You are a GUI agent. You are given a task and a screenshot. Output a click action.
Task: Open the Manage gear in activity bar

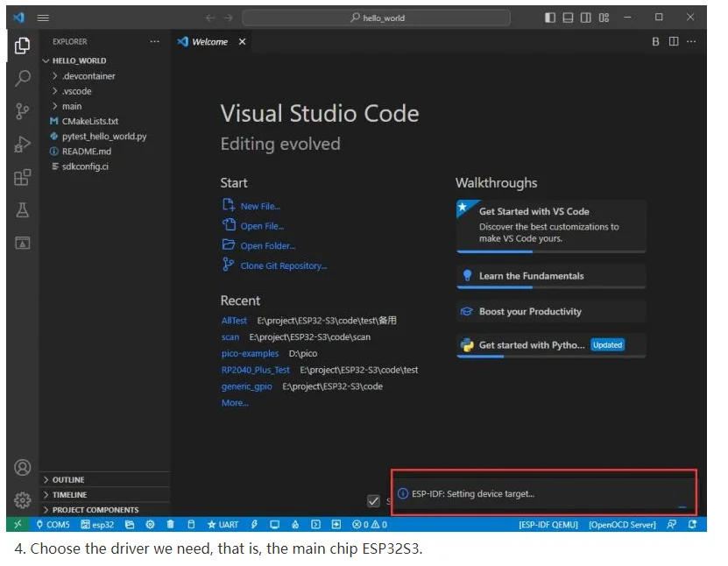click(22, 500)
